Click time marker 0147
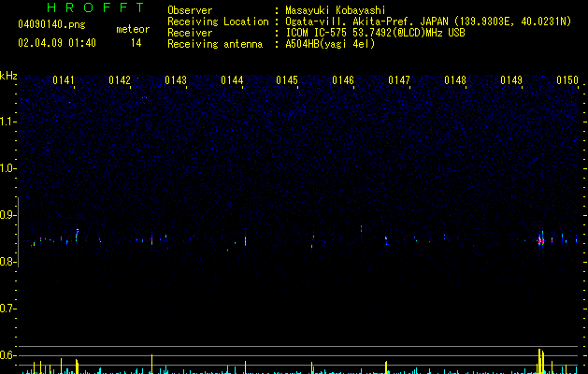Screen dimensions: 588x374 (399, 80)
